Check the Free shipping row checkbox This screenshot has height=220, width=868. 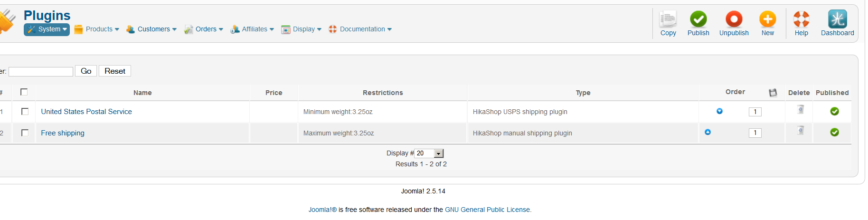tap(25, 133)
